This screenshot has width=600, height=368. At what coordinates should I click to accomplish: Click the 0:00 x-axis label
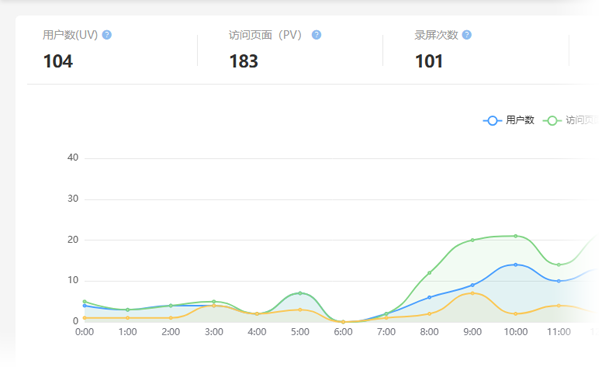85,332
